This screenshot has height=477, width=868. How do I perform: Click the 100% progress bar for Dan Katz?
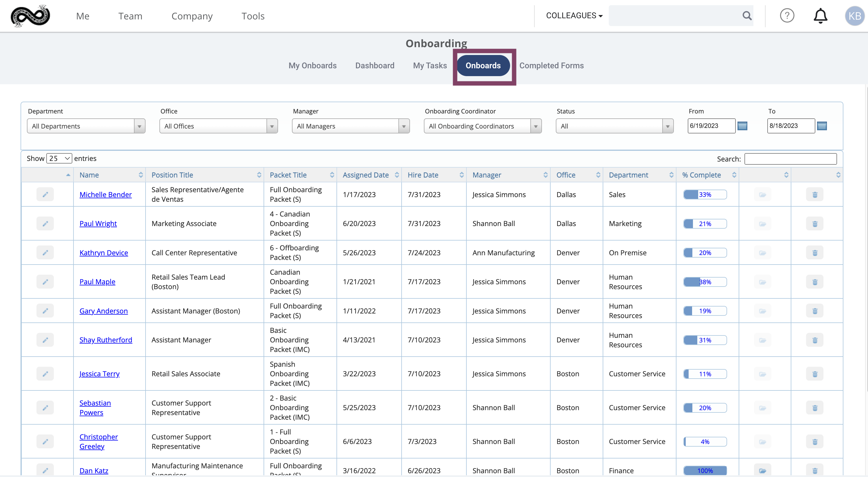(705, 471)
